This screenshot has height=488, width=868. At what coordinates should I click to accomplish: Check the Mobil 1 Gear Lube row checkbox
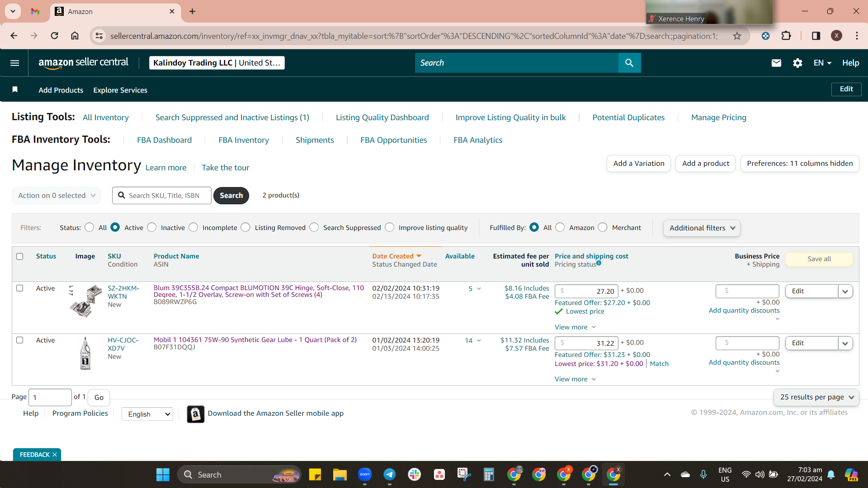click(20, 340)
